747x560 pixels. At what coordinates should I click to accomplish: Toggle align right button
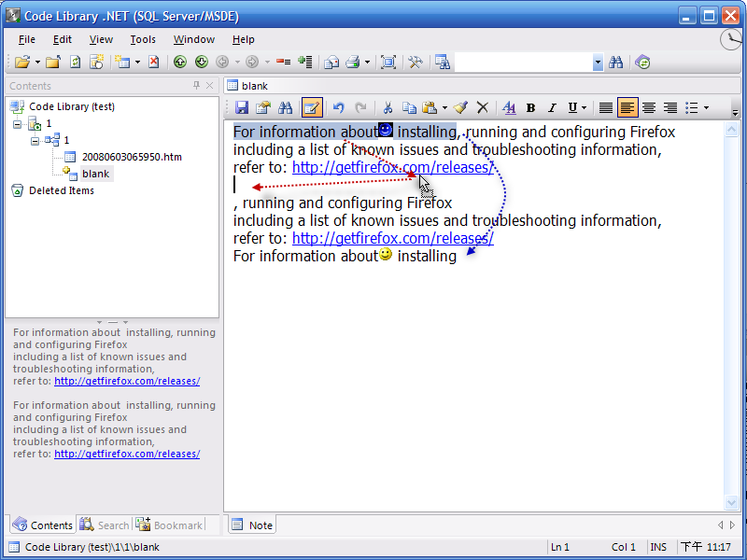click(669, 108)
